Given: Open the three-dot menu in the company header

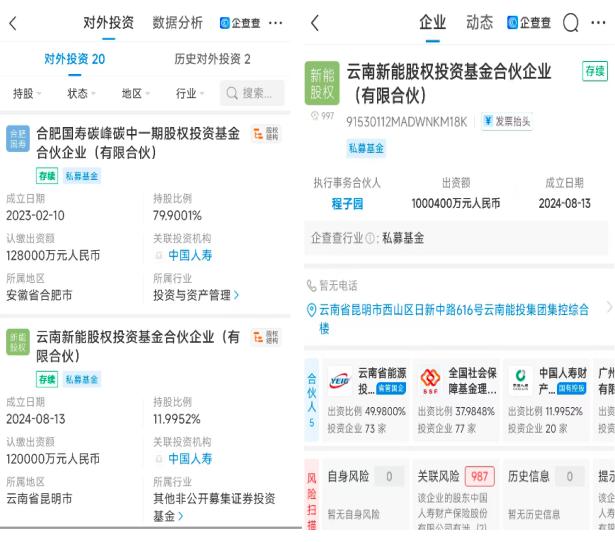Looking at the screenshot, I should (x=601, y=23).
